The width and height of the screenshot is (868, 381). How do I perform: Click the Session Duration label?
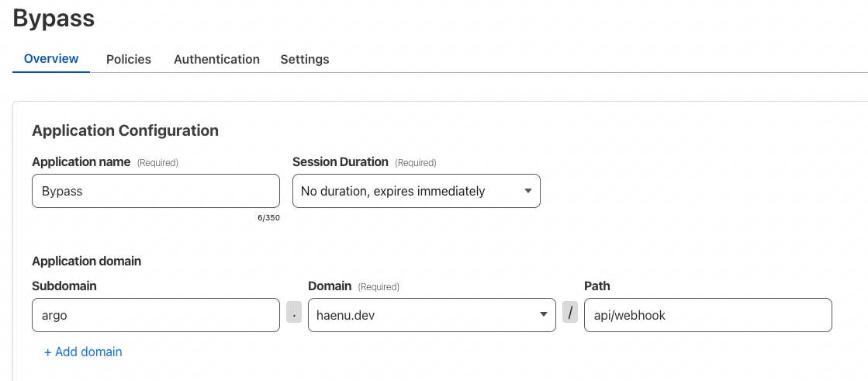coord(341,161)
